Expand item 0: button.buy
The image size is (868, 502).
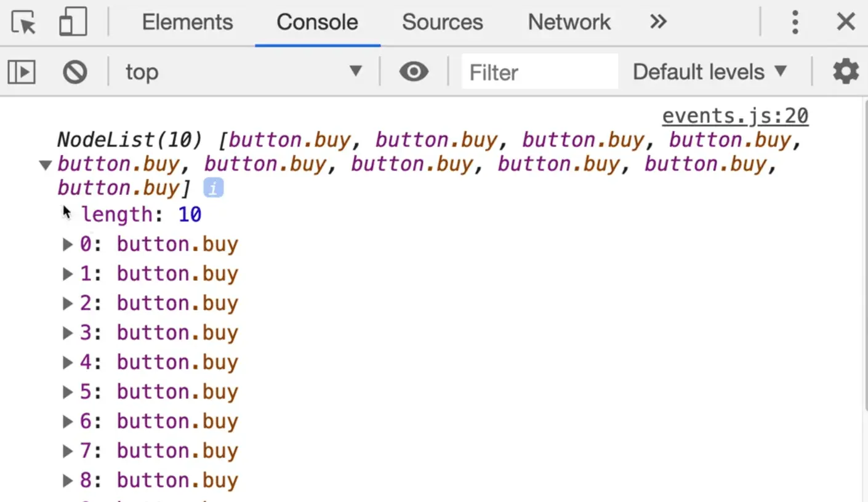(x=68, y=245)
